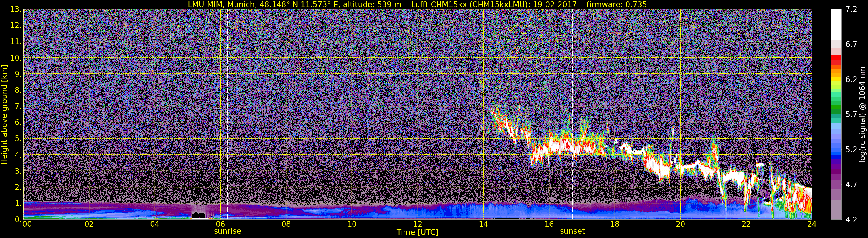Click the time axis tick label 20
Image resolution: width=868 pixels, height=238 pixels.
click(680, 224)
